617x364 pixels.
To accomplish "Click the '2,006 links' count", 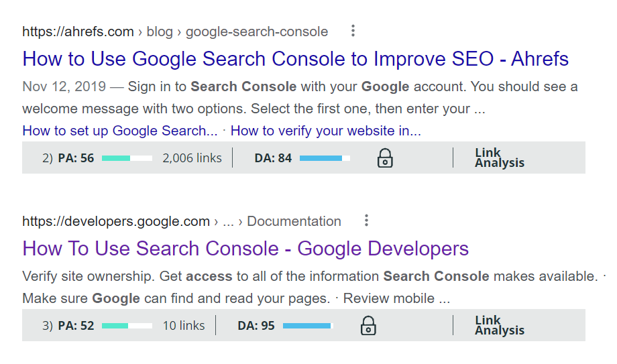I will [192, 158].
